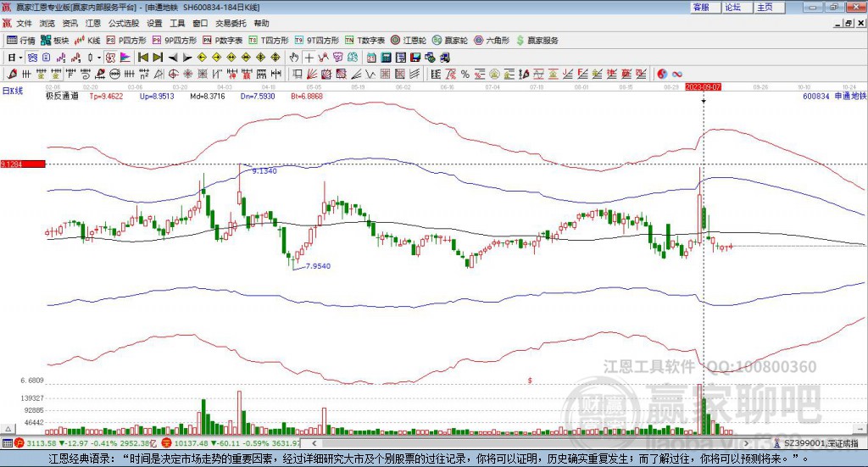Screen dimensions: 868x467
Task: Click the 客服 customer service button
Action: pos(705,7)
